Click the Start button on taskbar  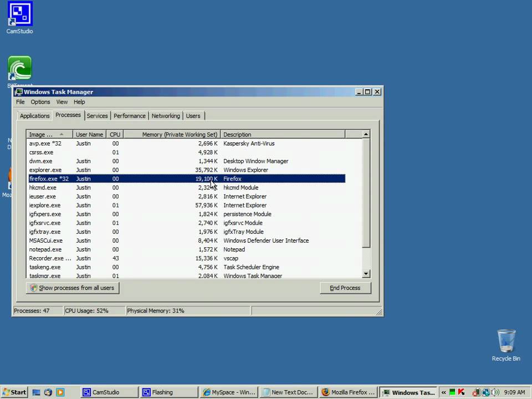(x=14, y=392)
